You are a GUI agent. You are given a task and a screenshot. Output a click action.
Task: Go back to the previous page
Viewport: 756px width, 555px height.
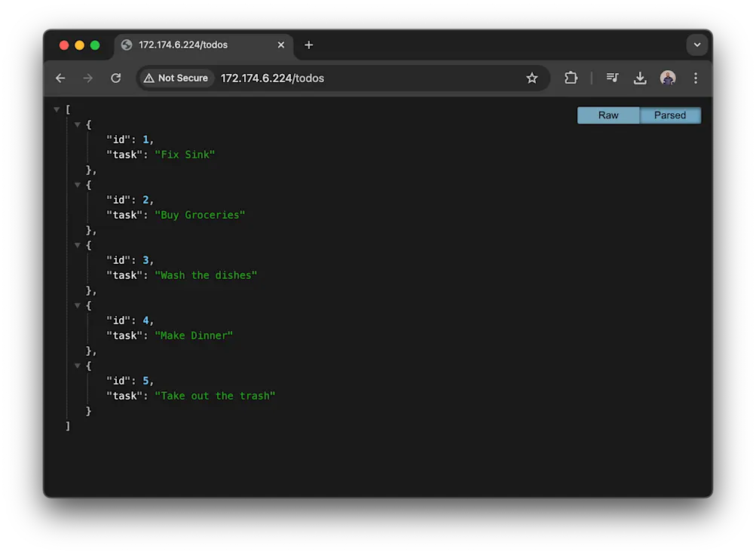60,78
